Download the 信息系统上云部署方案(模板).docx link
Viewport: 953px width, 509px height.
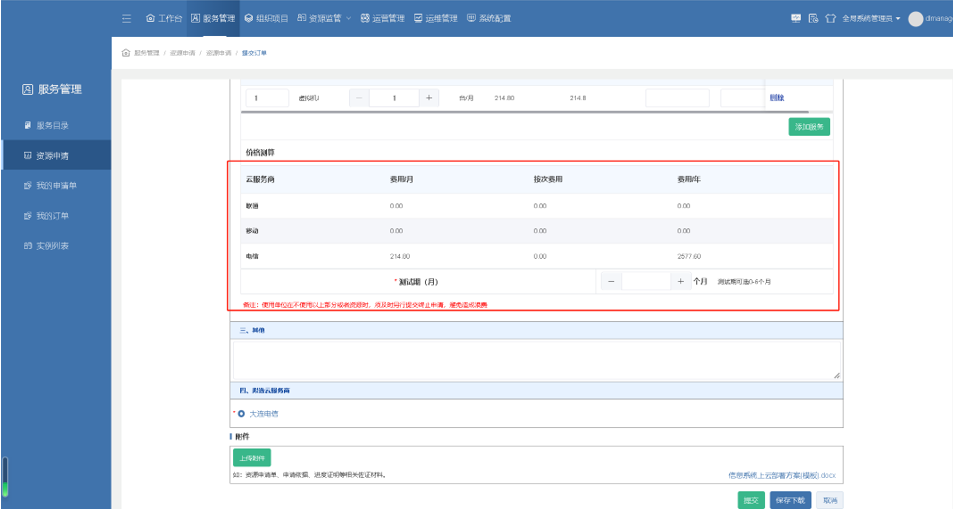782,475
